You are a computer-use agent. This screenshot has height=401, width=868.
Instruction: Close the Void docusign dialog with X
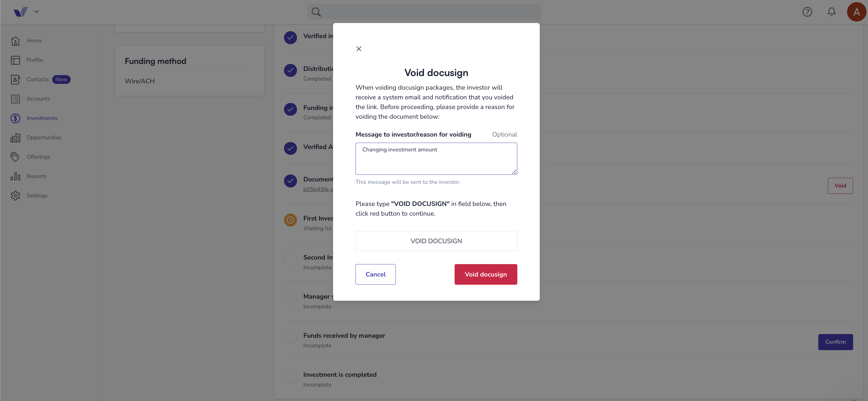coord(359,49)
